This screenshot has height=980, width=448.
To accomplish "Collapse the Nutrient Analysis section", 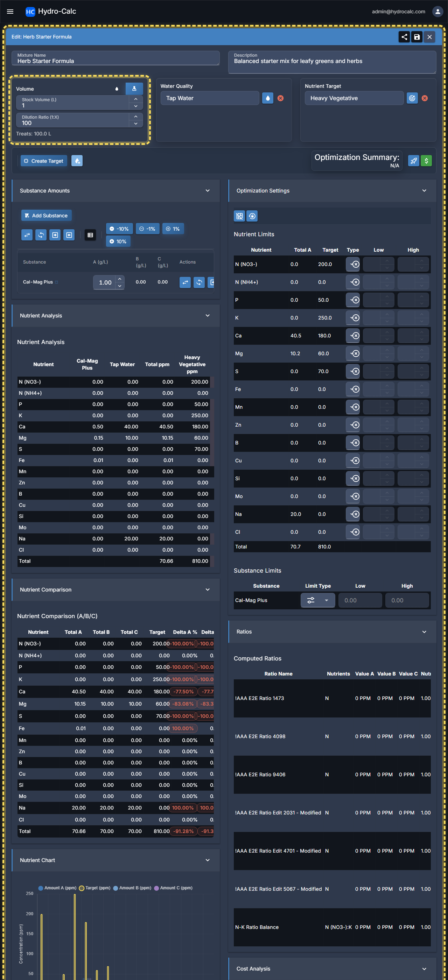I will pyautogui.click(x=208, y=316).
